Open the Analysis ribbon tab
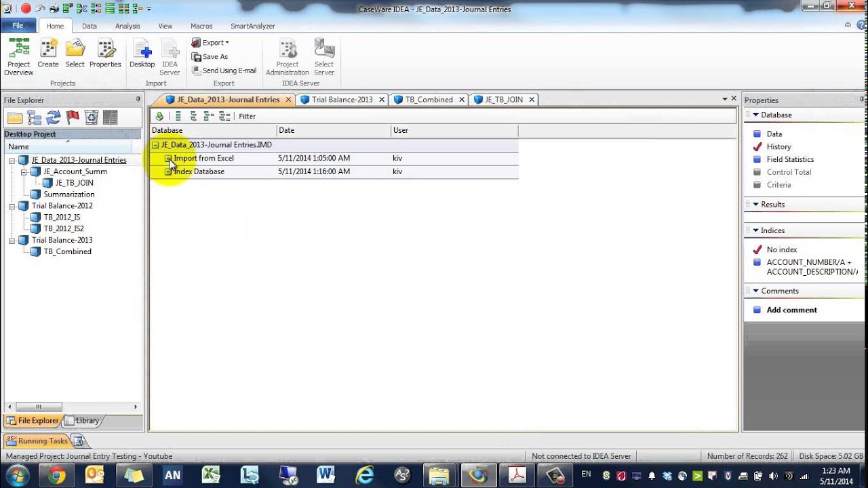The image size is (868, 488). [127, 26]
